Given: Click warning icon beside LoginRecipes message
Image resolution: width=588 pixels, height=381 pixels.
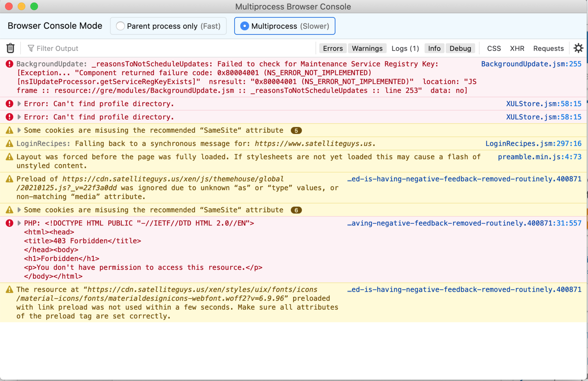Looking at the screenshot, I should point(10,144).
